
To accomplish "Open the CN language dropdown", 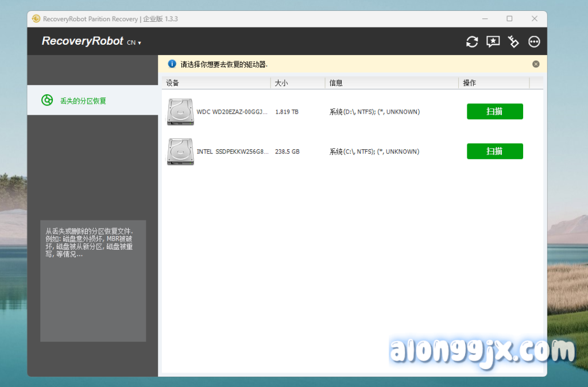I will point(134,42).
